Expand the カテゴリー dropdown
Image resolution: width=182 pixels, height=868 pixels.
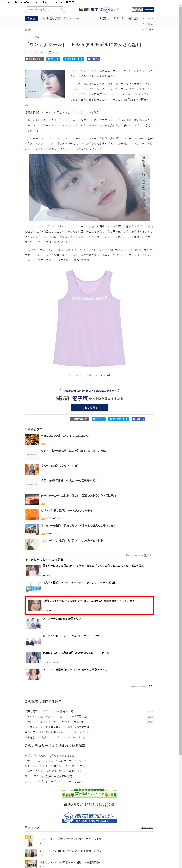pos(147,30)
